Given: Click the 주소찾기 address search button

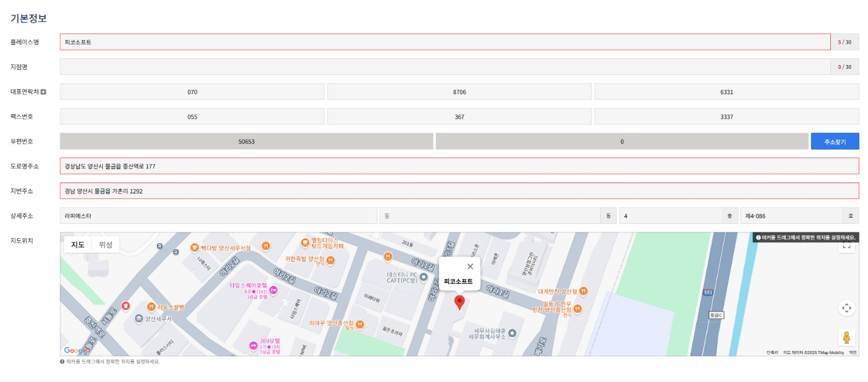Looking at the screenshot, I should pos(835,141).
